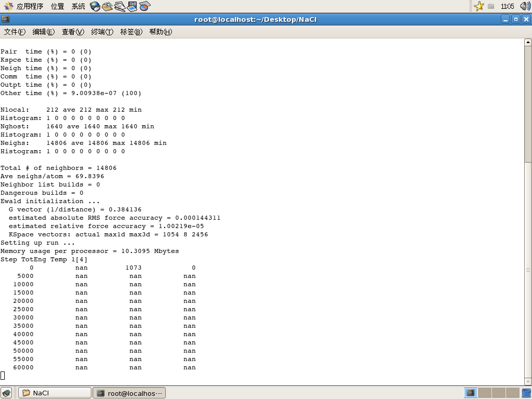
Task: Switch to the second workspace in pager
Action: (x=485, y=393)
